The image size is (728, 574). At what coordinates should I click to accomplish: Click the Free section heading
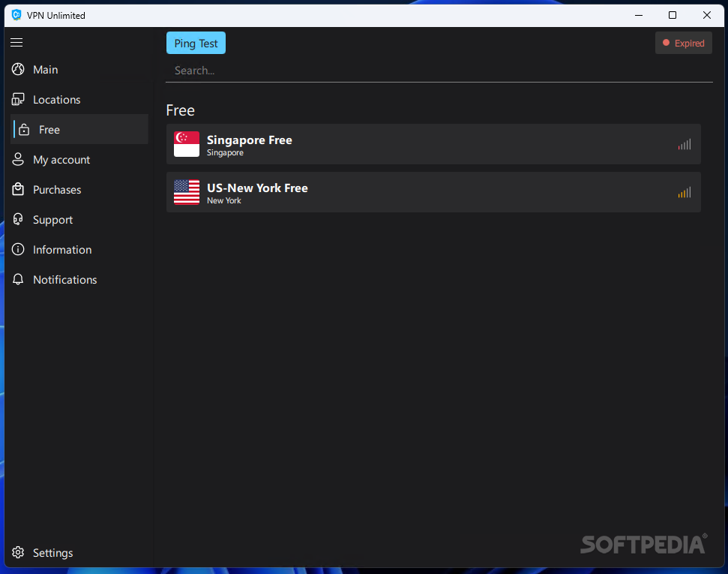tap(181, 110)
